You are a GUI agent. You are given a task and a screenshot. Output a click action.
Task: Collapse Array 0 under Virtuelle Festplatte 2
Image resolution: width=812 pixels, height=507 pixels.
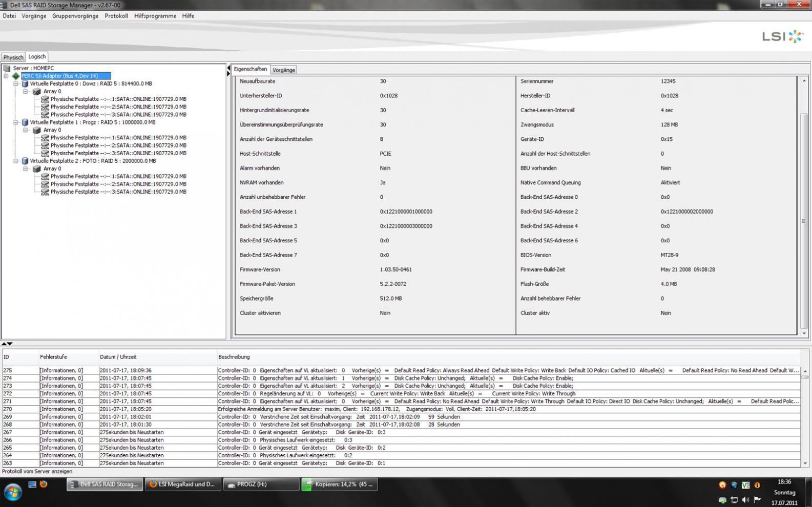click(26, 168)
